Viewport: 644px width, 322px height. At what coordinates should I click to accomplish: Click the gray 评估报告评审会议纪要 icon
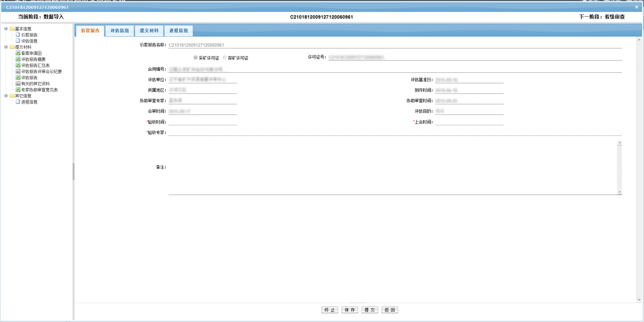(x=18, y=72)
